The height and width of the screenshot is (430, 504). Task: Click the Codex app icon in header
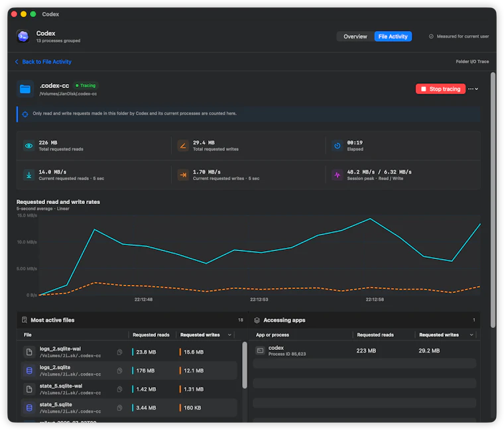click(x=23, y=36)
